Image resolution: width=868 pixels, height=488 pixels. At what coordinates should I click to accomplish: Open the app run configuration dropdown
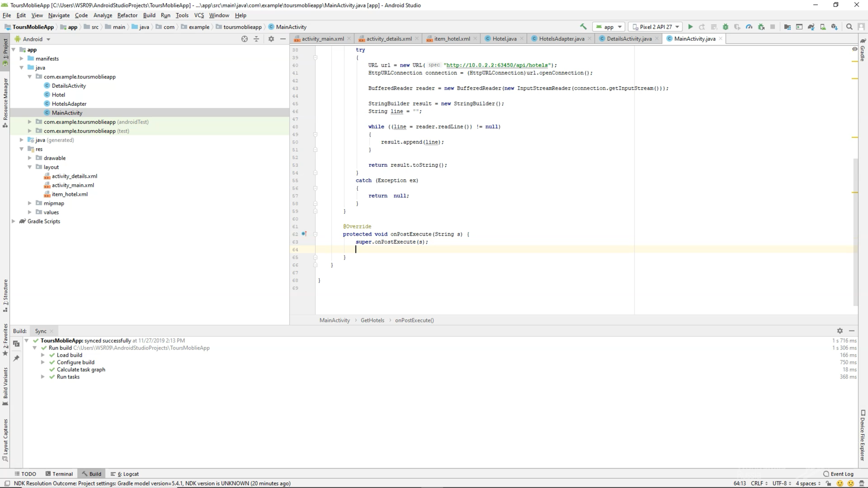[609, 27]
